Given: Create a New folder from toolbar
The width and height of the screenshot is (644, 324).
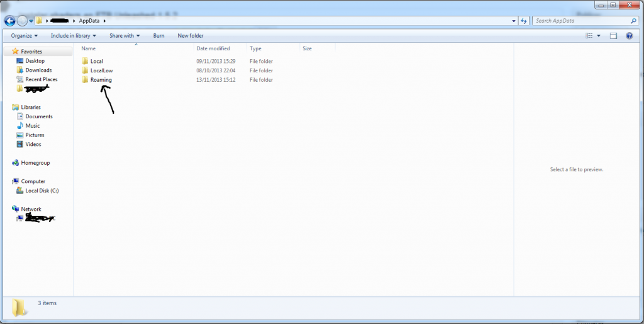Looking at the screenshot, I should click(191, 36).
